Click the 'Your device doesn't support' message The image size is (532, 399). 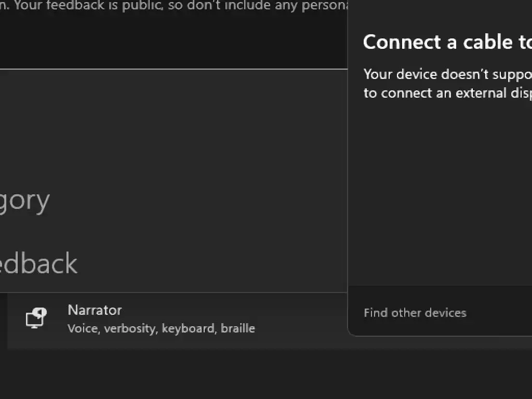(x=447, y=74)
